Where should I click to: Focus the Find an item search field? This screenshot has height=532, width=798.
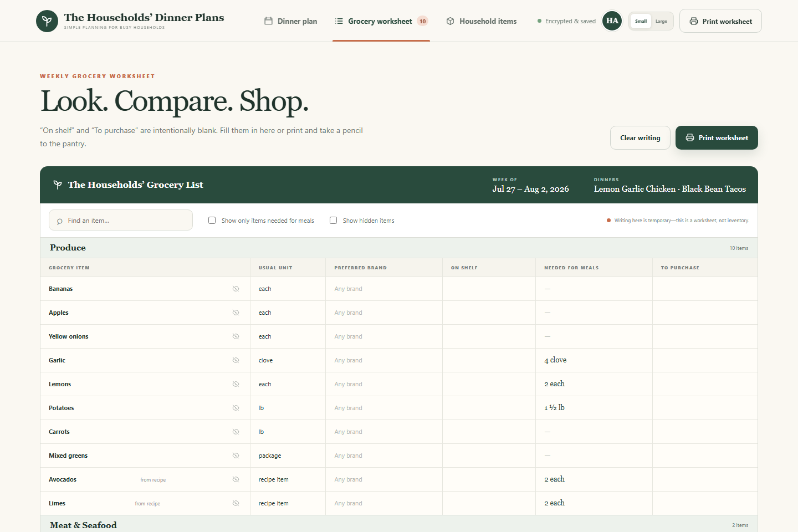(121, 220)
